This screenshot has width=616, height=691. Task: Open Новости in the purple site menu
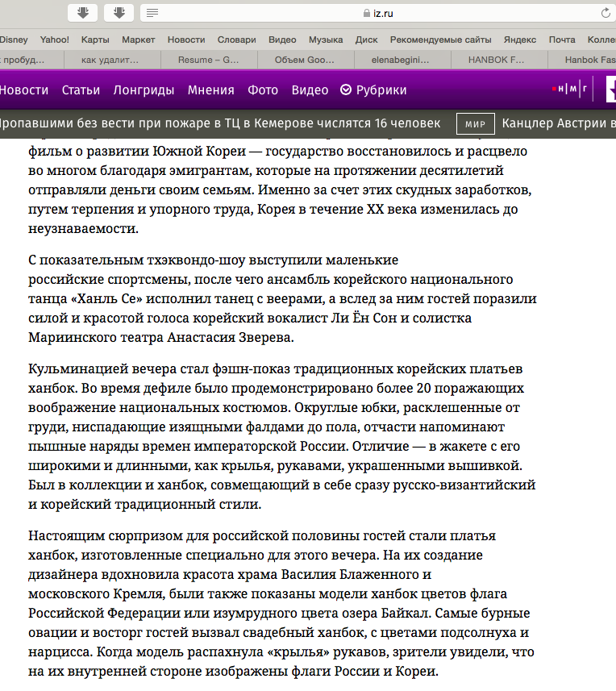(x=24, y=89)
